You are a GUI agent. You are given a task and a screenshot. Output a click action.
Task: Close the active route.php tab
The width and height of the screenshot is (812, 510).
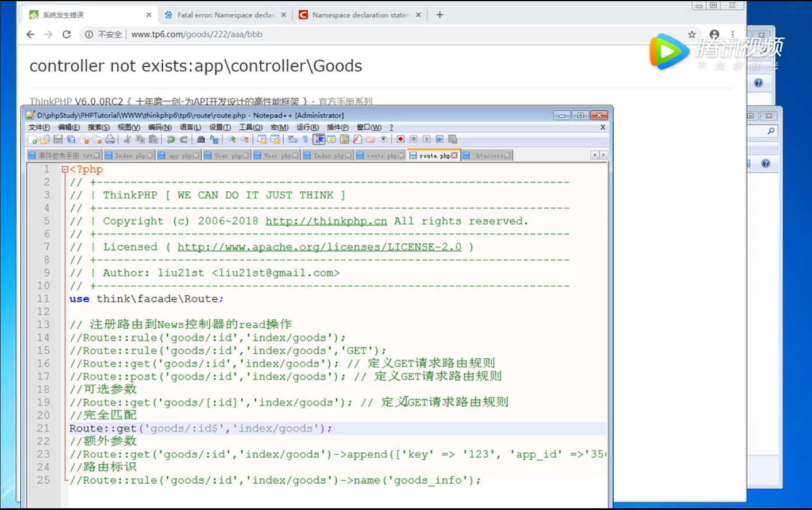[455, 156]
